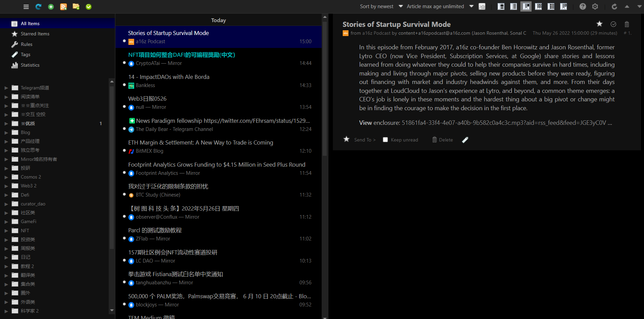The image size is (644, 319).
Task: Select the currently highlighted three-pane layout icon
Action: pyautogui.click(x=526, y=6)
